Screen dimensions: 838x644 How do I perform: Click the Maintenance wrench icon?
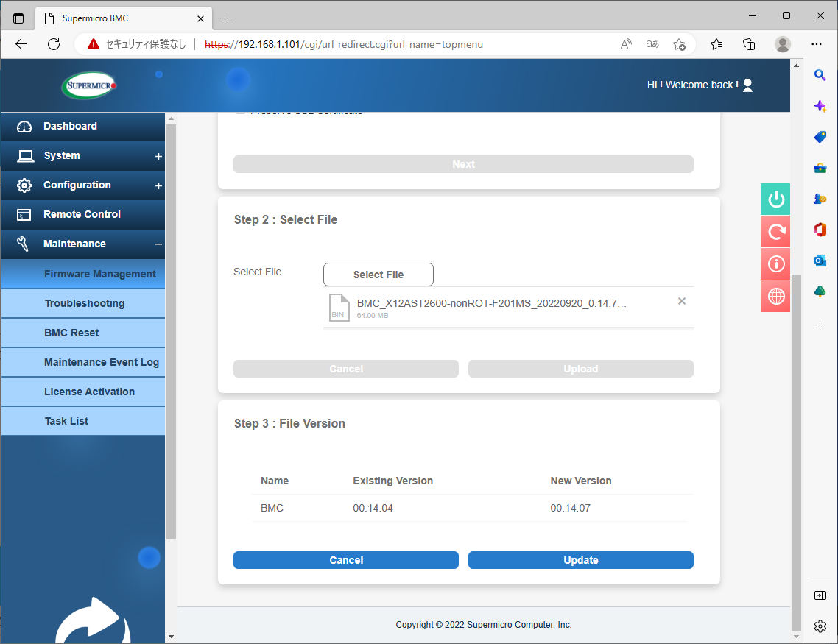click(23, 244)
